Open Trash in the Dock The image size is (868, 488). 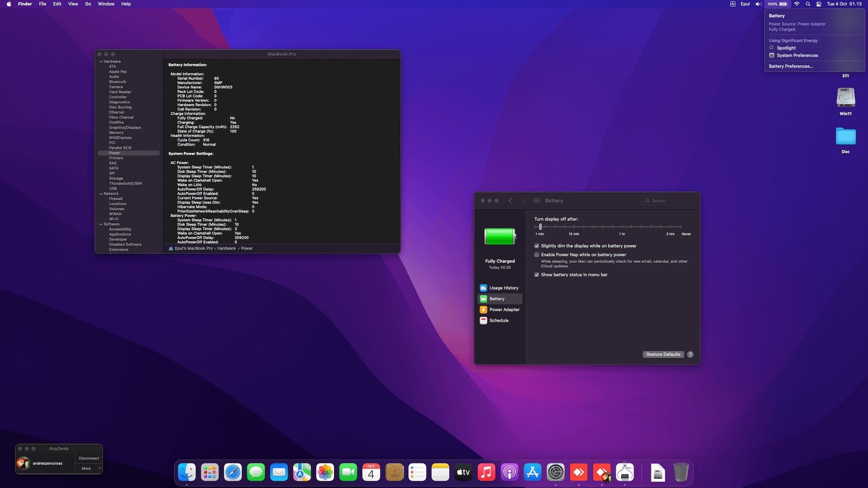tap(681, 472)
